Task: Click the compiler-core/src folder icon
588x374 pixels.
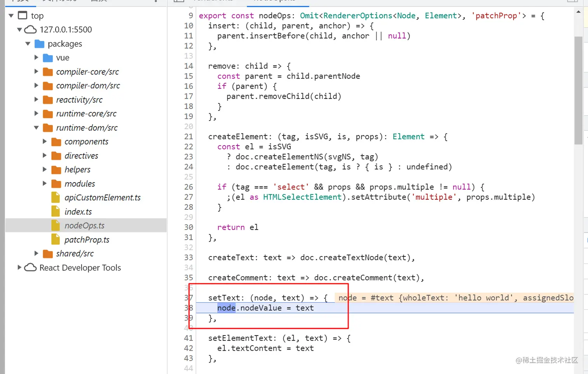Action: [48, 72]
